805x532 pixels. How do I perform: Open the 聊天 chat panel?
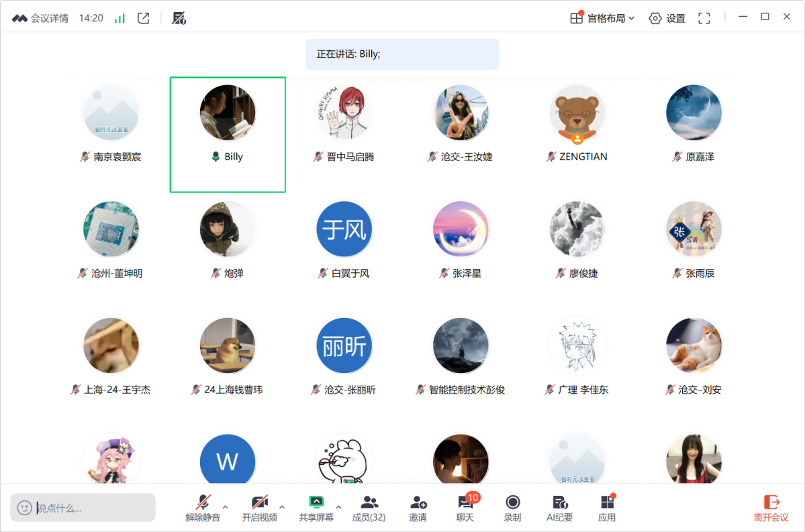click(465, 509)
